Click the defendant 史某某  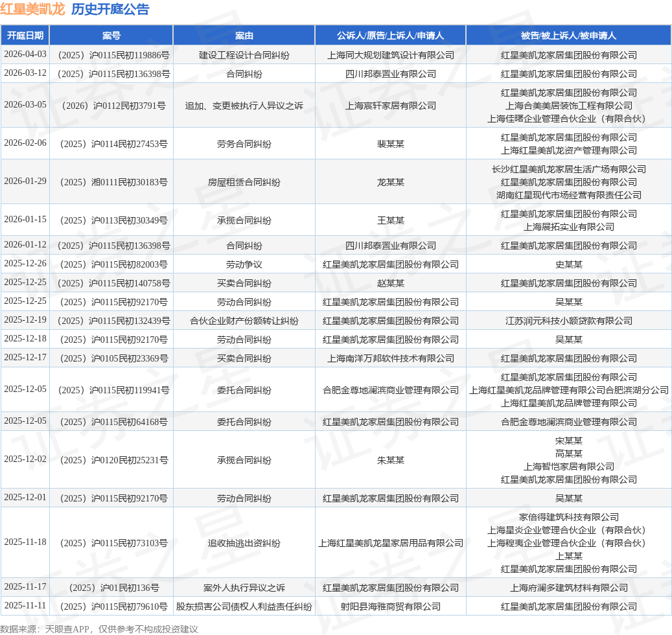click(x=569, y=264)
